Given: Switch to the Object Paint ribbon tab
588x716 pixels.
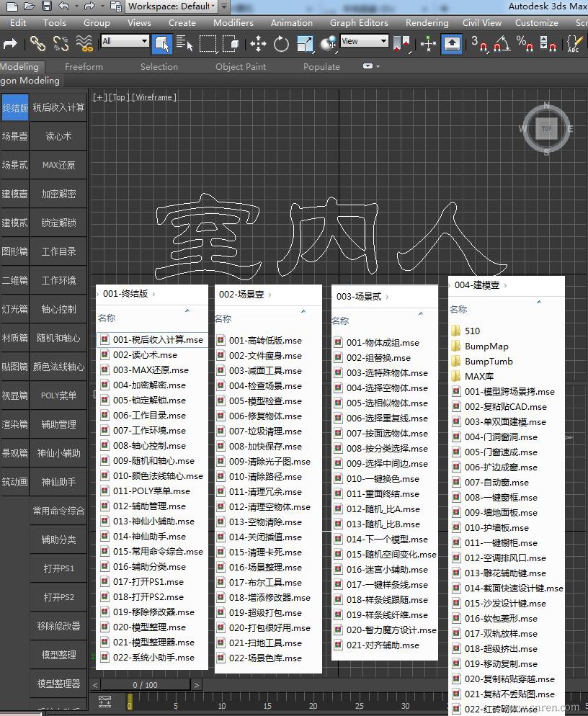Looking at the screenshot, I should (241, 67).
